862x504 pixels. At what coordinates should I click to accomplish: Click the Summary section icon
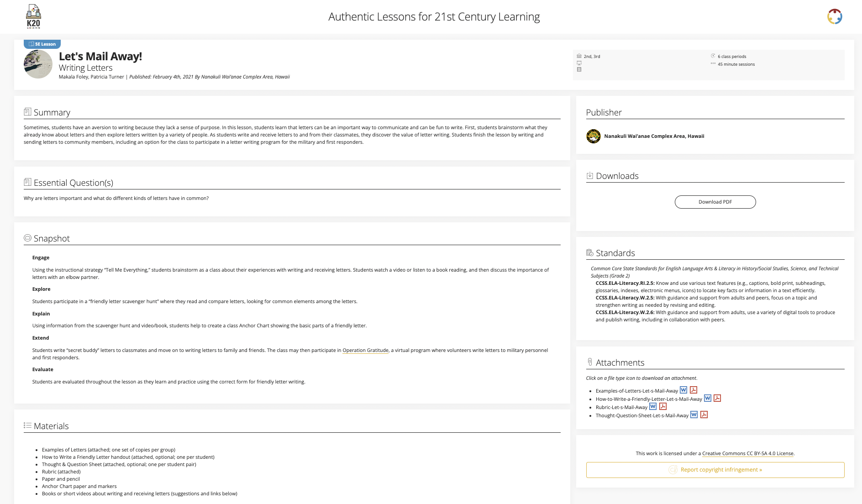pyautogui.click(x=27, y=112)
